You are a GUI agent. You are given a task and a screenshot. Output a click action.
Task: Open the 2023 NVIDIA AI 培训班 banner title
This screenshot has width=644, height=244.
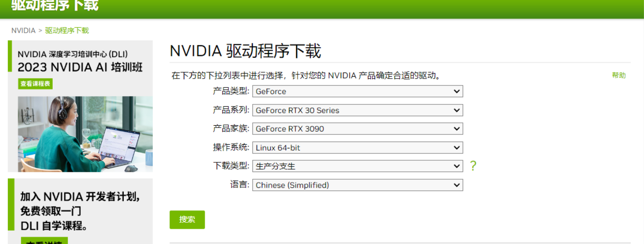tap(80, 67)
